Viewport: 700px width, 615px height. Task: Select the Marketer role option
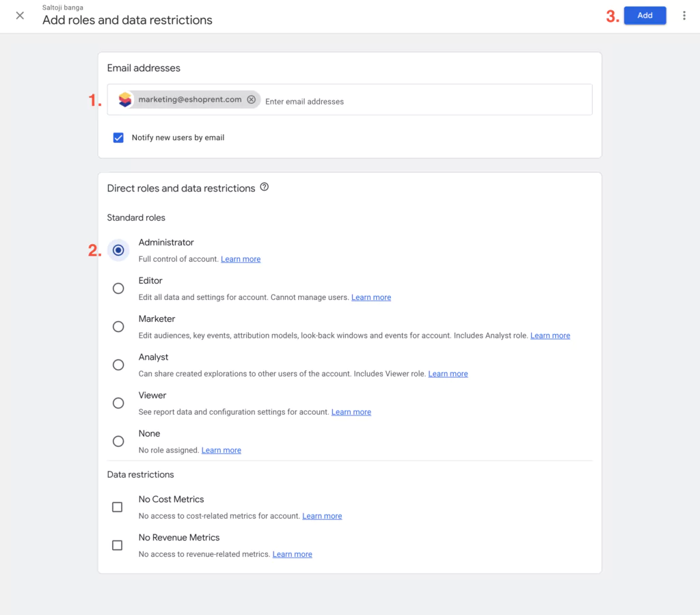[118, 327]
